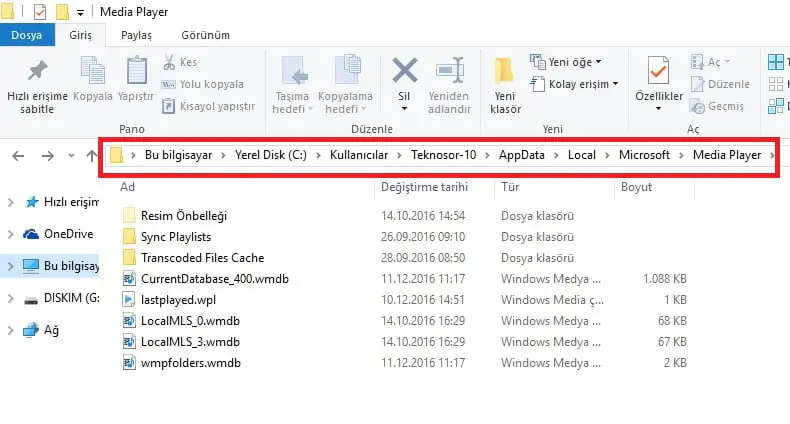The height and width of the screenshot is (424, 790).
Task: Click AppData in the address breadcrumb
Action: coord(524,155)
